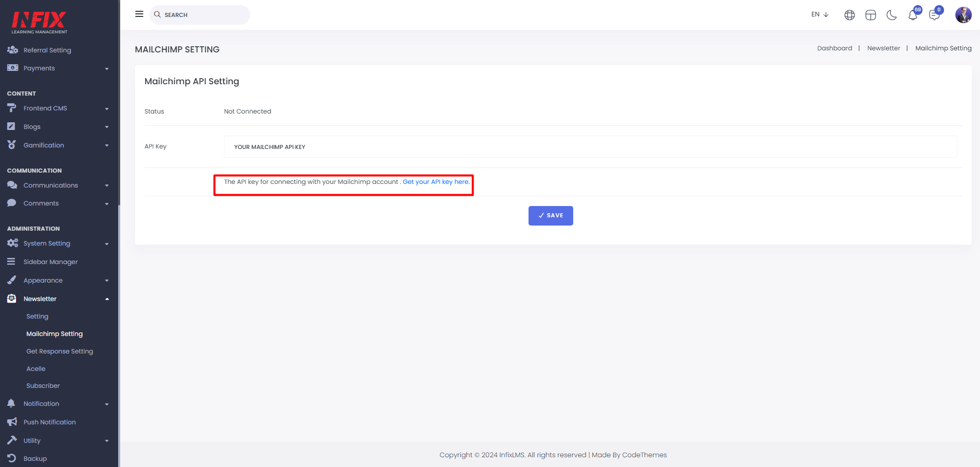
Task: Expand the Frontend CMS arrow
Action: [107, 108]
